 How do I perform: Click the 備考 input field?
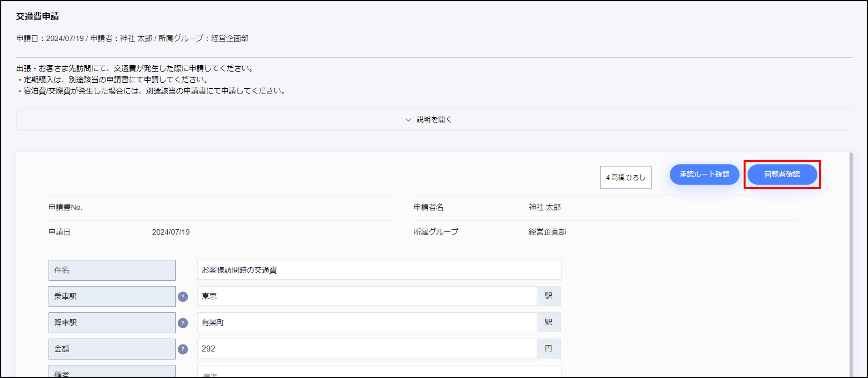click(x=379, y=372)
